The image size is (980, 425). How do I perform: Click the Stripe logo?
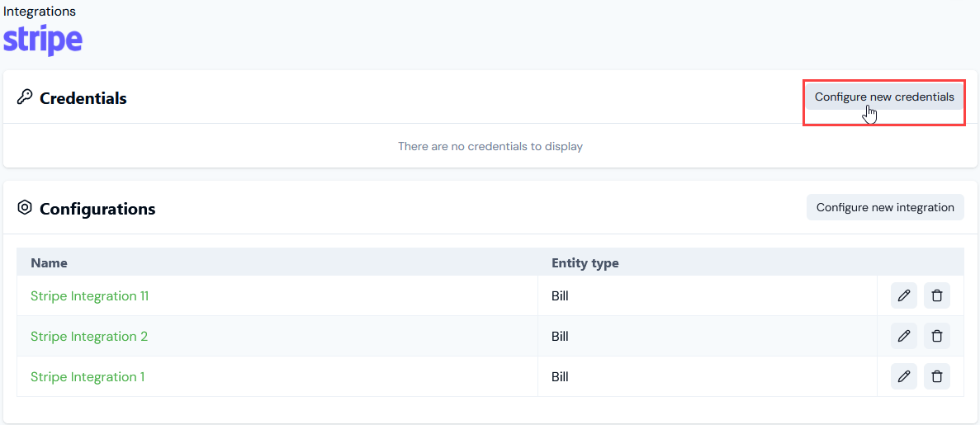[42, 40]
